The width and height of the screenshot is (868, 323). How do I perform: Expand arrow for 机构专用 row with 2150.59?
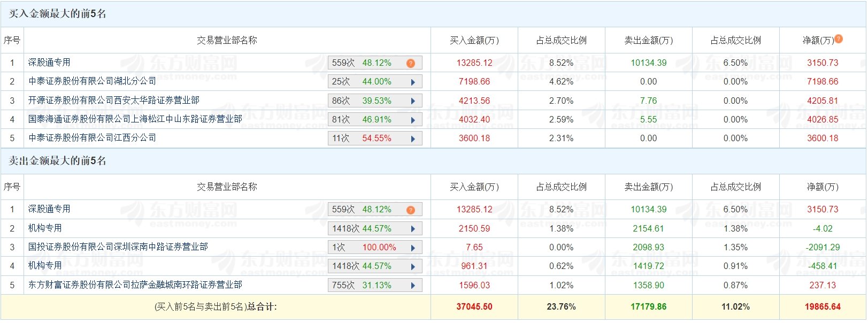click(413, 229)
